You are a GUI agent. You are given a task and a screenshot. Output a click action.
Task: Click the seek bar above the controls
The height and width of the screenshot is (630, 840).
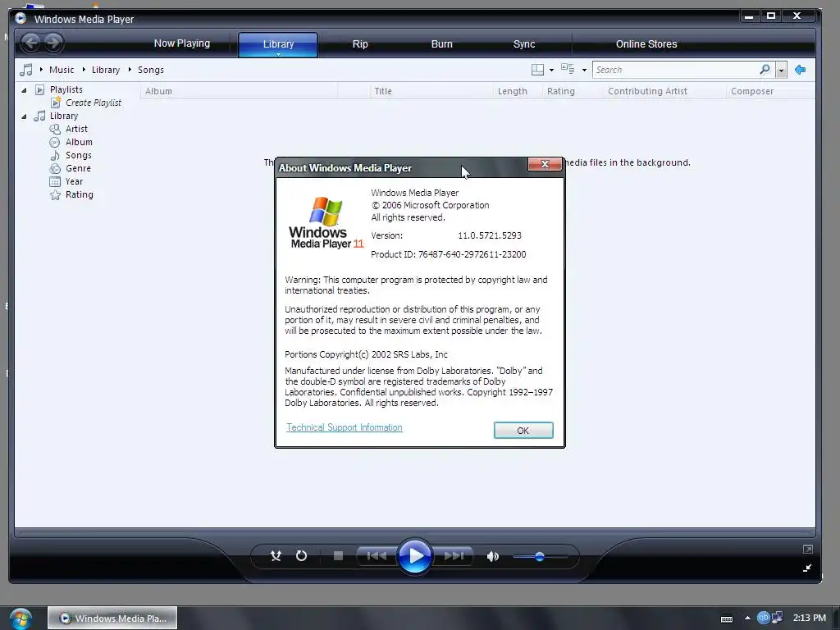pyautogui.click(x=415, y=533)
